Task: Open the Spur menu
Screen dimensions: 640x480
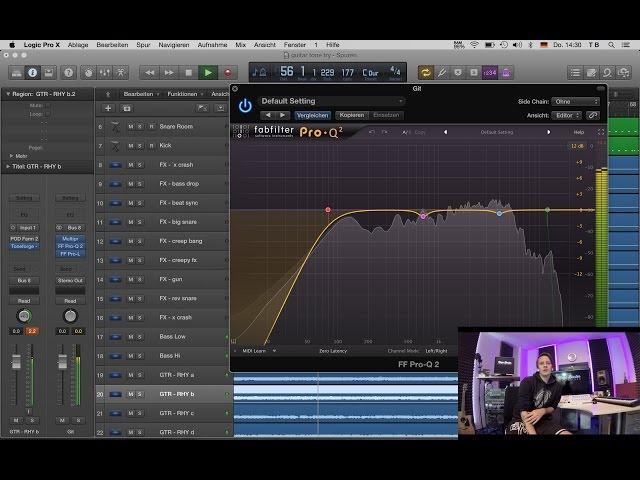Action: click(x=143, y=45)
